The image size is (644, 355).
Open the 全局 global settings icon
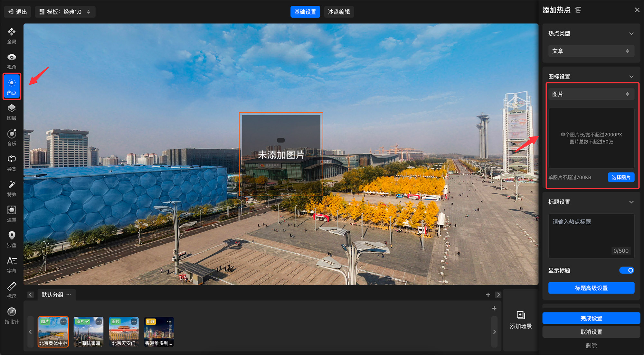pyautogui.click(x=12, y=36)
